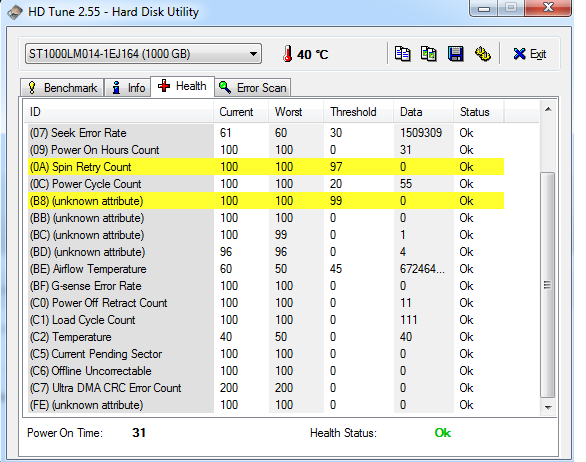The height and width of the screenshot is (462, 586).
Task: Copy info to clipboard icon
Action: tap(402, 54)
